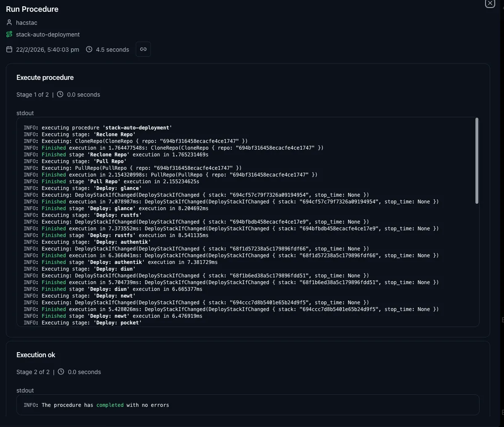Click the user icon beside hacstac
This screenshot has height=427, width=504.
coord(9,23)
